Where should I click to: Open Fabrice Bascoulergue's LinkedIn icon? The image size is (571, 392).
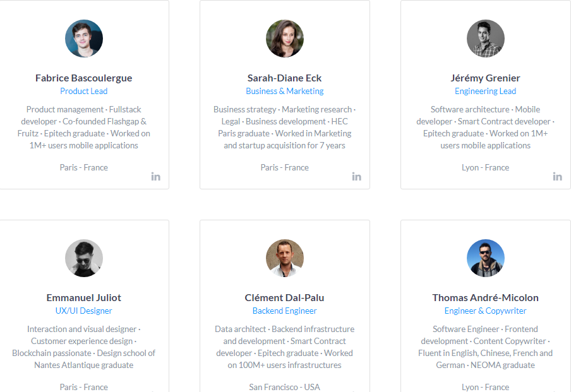point(155,176)
